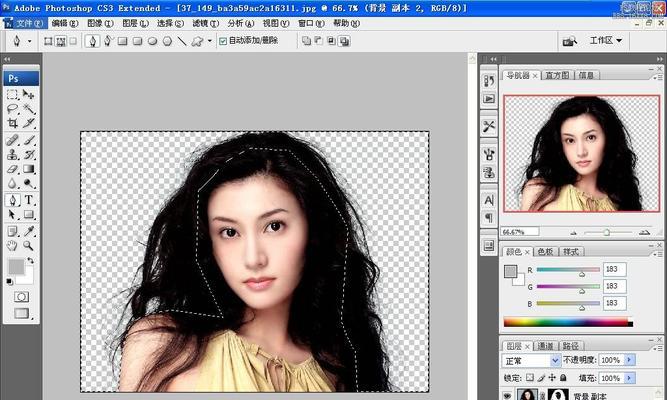Image resolution: width=667 pixels, height=400 pixels.
Task: Switch to the 直方图 tab
Action: [x=557, y=75]
